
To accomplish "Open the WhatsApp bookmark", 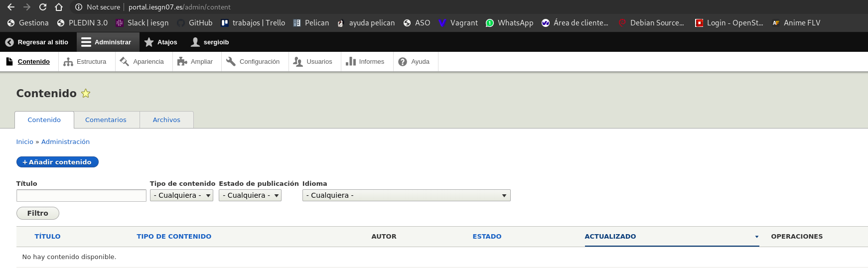I will click(509, 23).
